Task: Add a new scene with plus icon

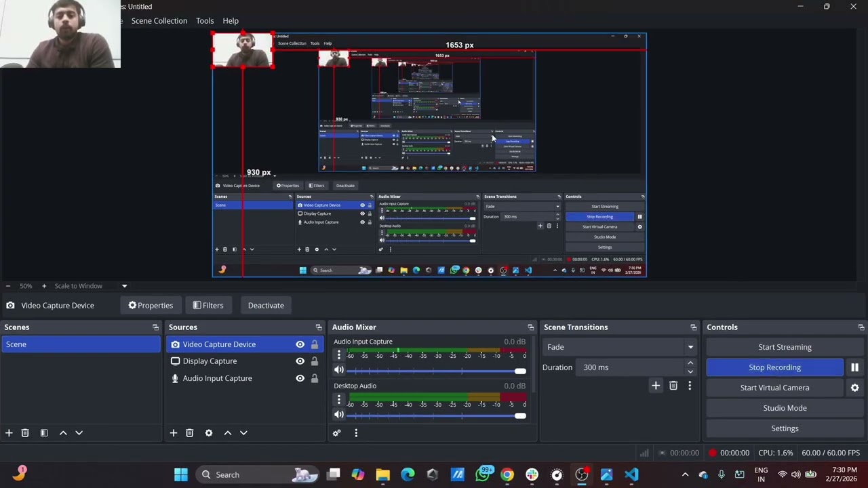Action: (x=9, y=433)
